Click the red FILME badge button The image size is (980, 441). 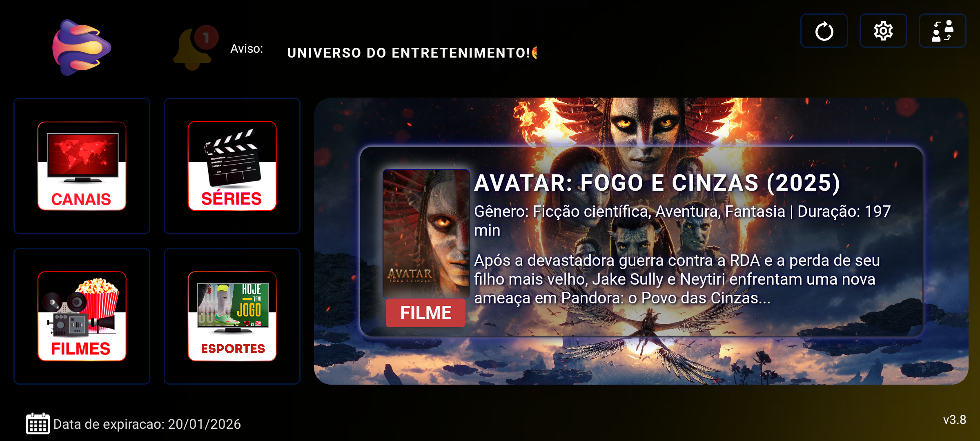(x=425, y=313)
